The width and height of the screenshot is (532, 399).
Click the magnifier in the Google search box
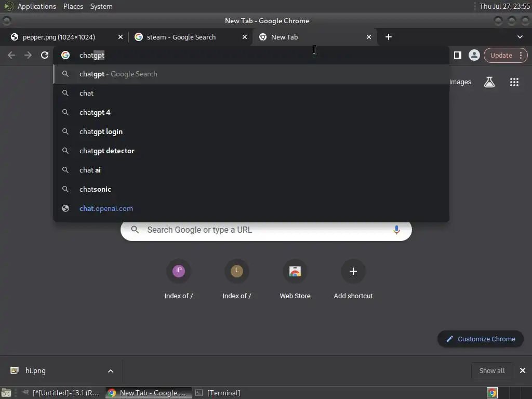[x=135, y=230]
